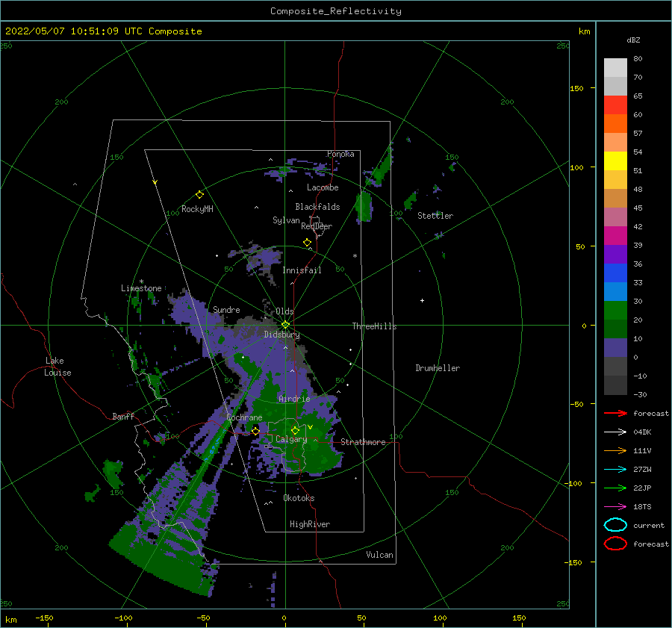
Task: Click the cyan current ellipse legend icon
Action: pyautogui.click(x=615, y=525)
